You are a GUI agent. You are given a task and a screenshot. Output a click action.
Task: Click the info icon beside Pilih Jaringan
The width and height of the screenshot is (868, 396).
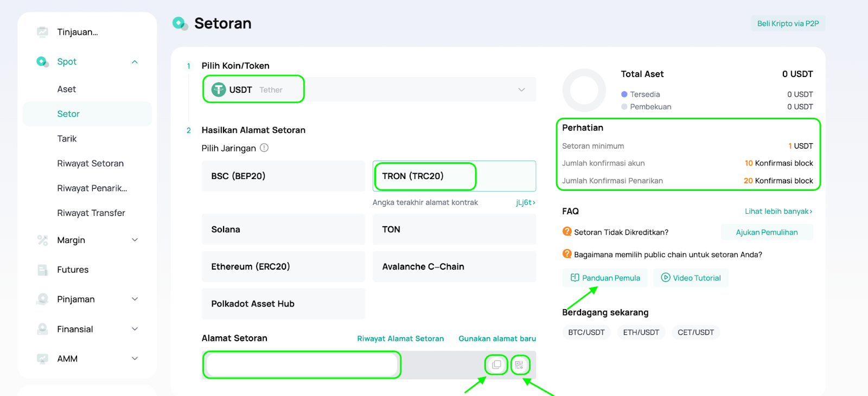[264, 148]
